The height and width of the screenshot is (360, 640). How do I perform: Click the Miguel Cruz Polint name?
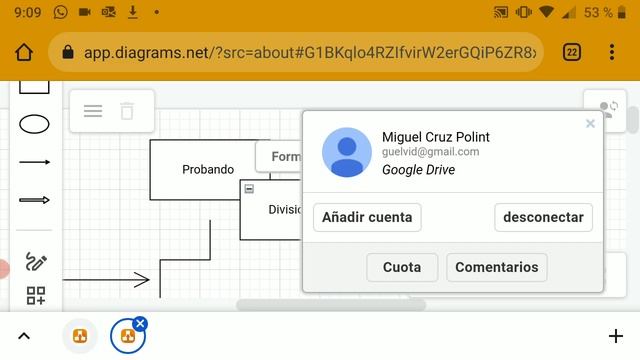click(436, 137)
